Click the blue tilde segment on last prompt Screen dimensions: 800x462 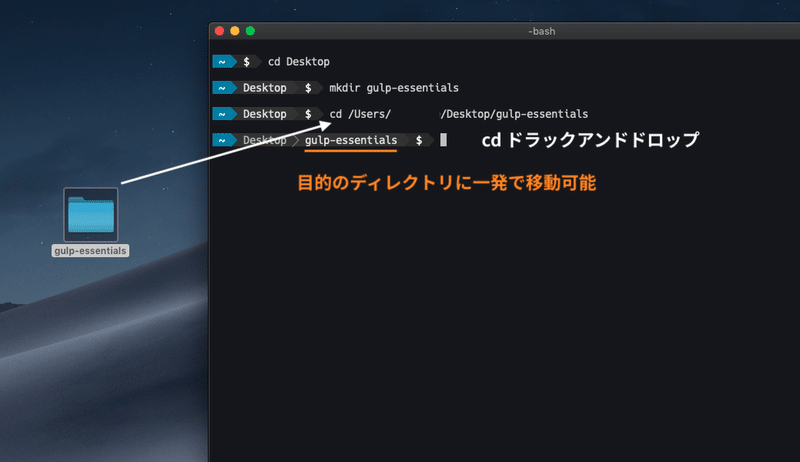[222, 140]
